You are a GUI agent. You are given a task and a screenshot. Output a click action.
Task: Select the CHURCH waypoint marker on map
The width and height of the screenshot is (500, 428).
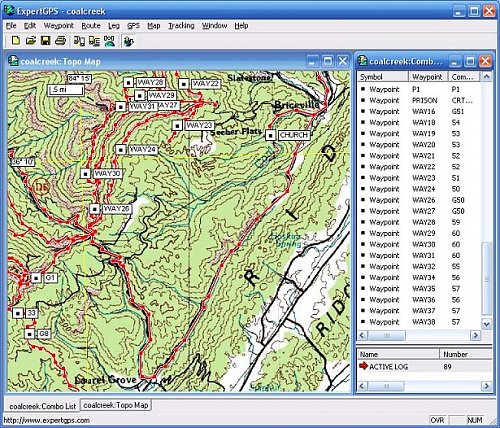(270, 135)
